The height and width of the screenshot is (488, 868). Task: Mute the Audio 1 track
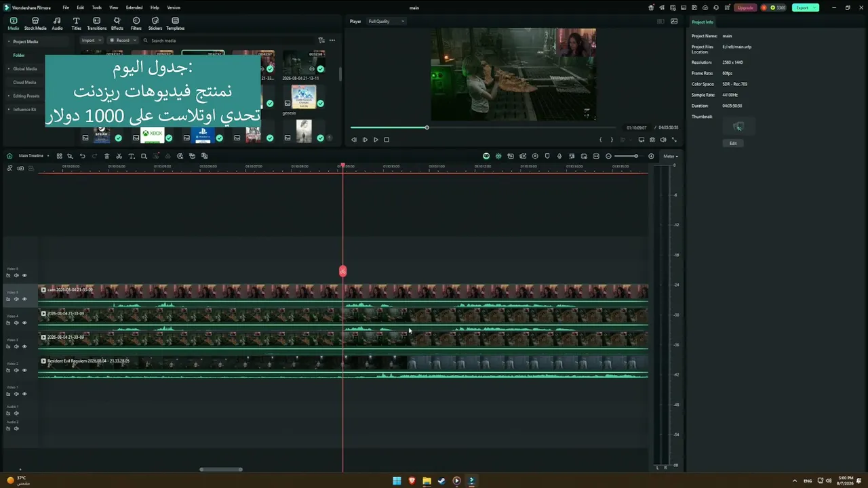click(16, 413)
